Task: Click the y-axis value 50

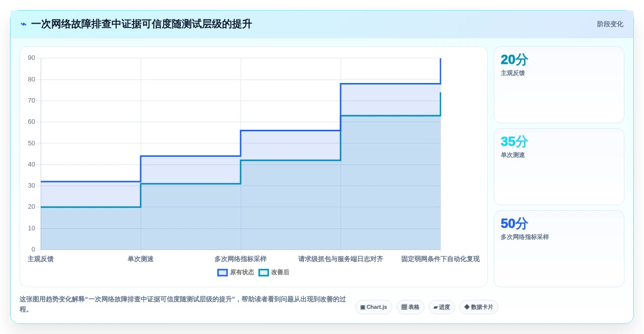Action: [32, 143]
